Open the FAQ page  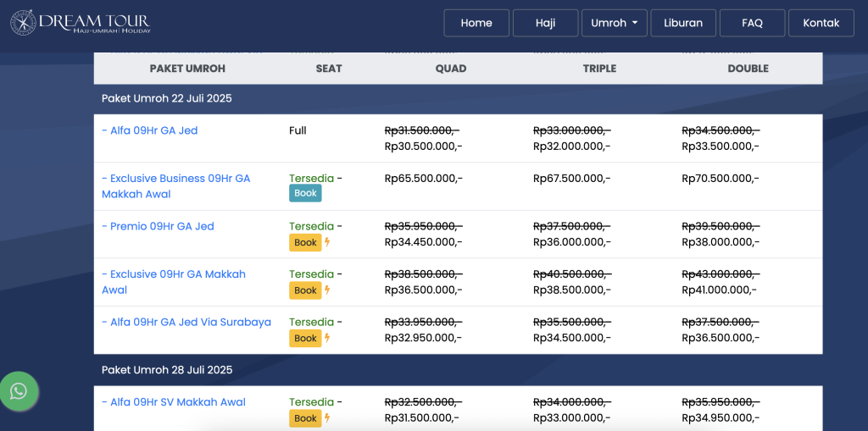click(x=753, y=23)
